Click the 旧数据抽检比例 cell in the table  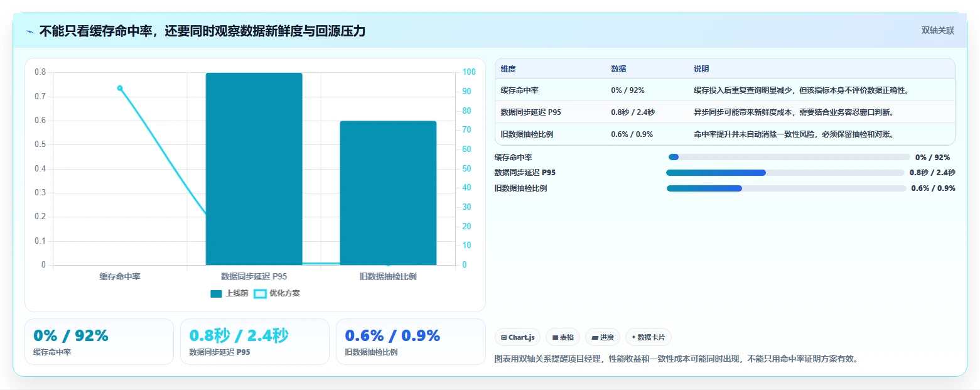coord(527,134)
